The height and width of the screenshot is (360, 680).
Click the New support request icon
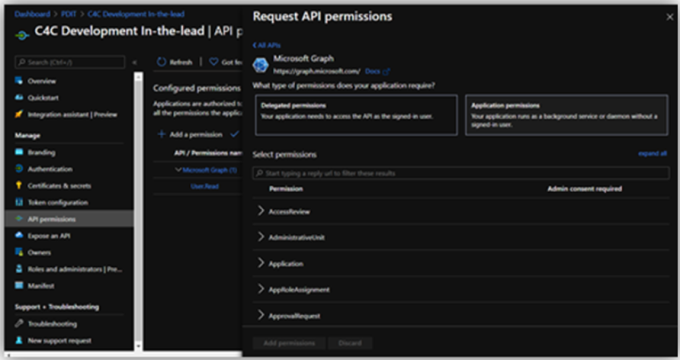coord(19,340)
